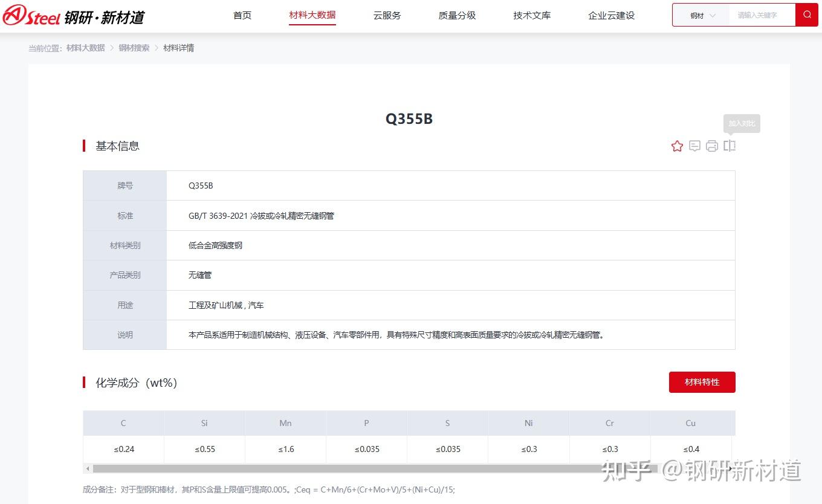The width and height of the screenshot is (822, 504).
Task: Expand the 钢材 search category dropdown
Action: click(x=700, y=15)
